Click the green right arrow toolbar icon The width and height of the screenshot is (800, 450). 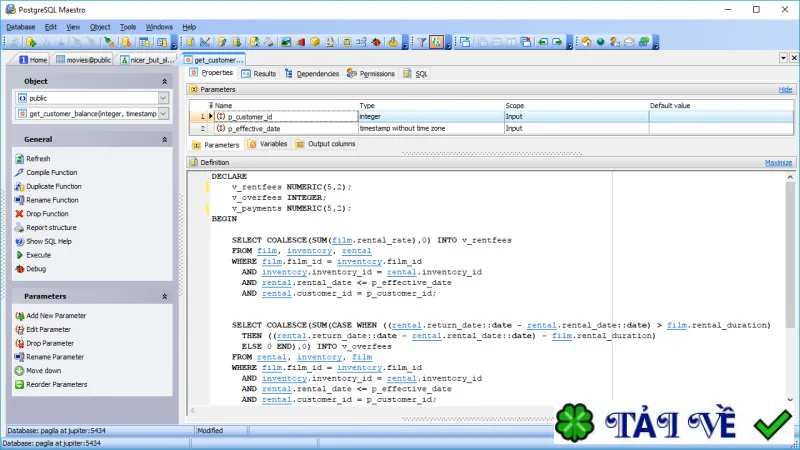pos(557,42)
